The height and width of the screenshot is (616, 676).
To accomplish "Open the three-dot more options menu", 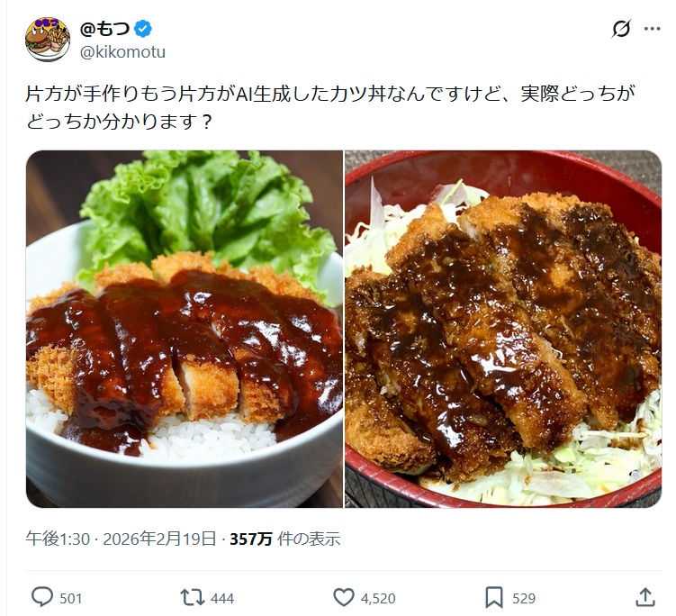I will pyautogui.click(x=653, y=29).
